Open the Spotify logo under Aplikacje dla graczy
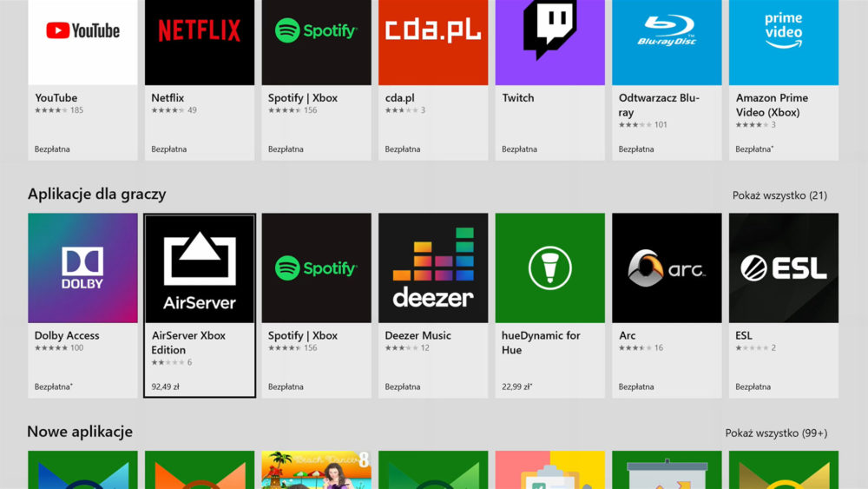Image resolution: width=868 pixels, height=489 pixels. [x=316, y=268]
